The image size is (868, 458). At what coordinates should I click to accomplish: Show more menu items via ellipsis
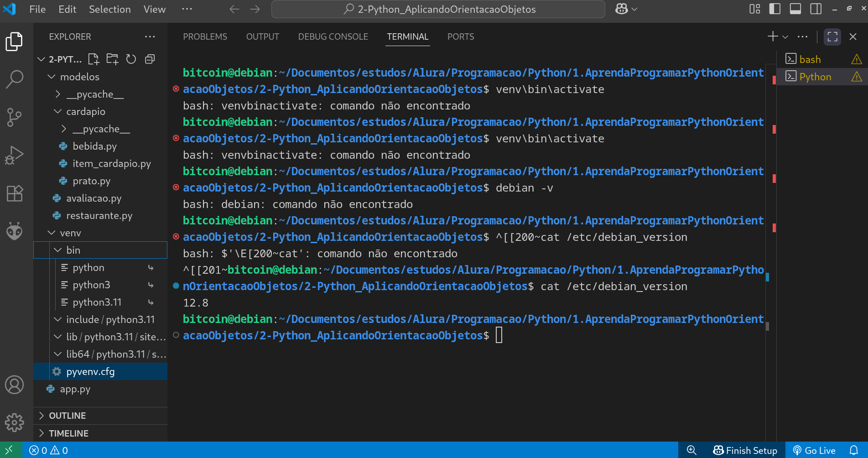[187, 9]
